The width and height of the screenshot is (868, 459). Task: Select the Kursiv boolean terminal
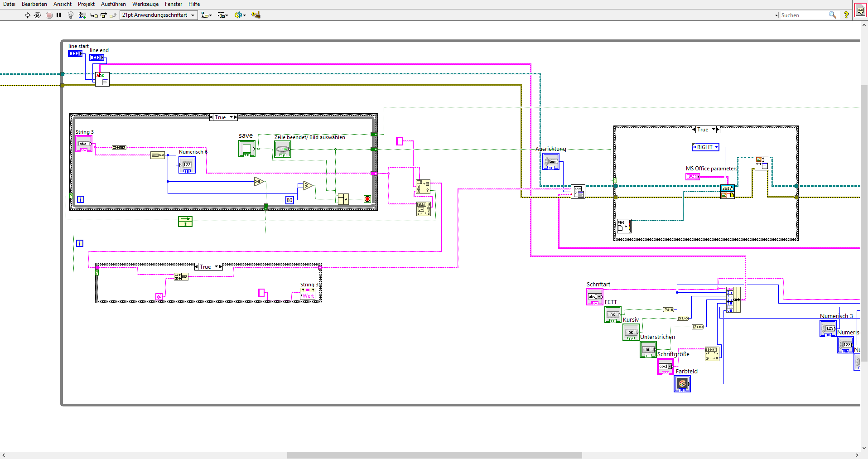(x=631, y=332)
